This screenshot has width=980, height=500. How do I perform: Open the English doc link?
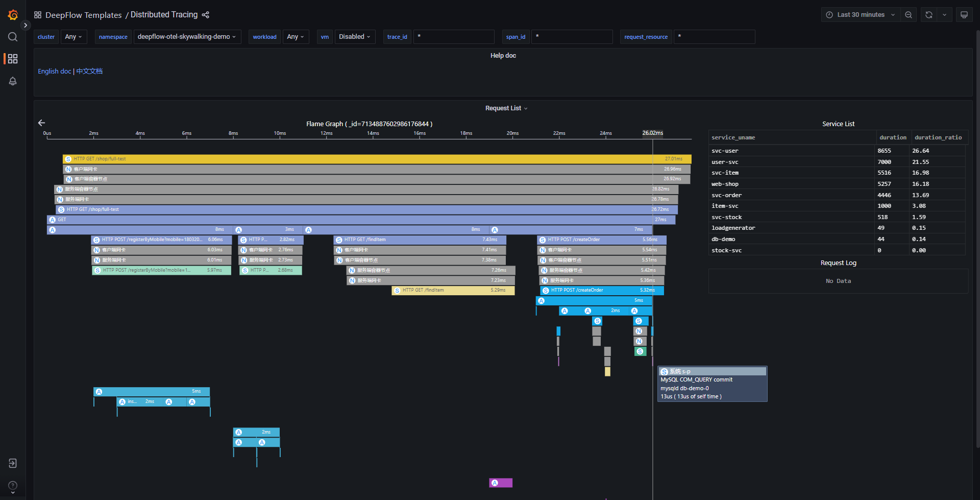[54, 72]
